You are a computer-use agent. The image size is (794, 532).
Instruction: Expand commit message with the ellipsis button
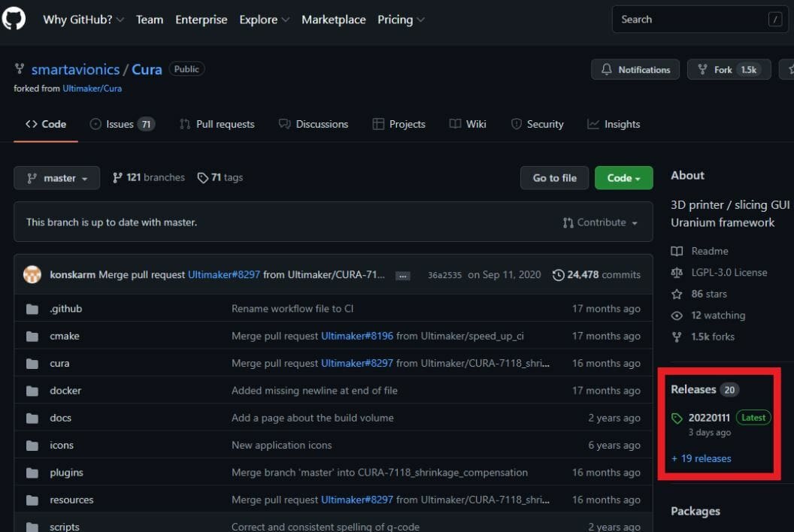403,275
